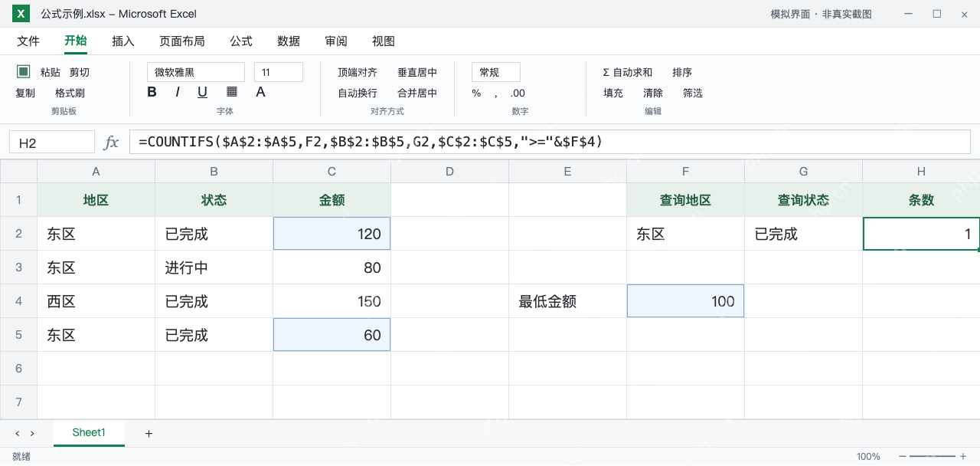
Task: Switch to the 开始 ribbon tab
Action: coord(76,41)
